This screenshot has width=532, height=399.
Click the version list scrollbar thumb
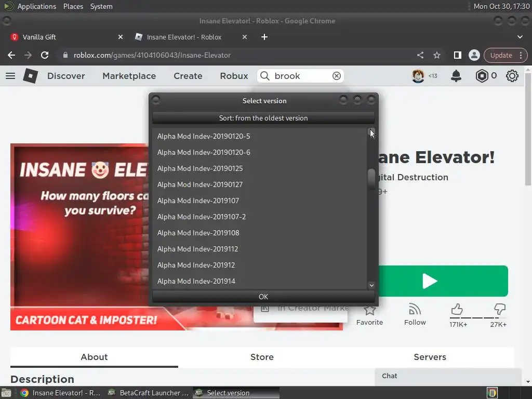(x=371, y=178)
